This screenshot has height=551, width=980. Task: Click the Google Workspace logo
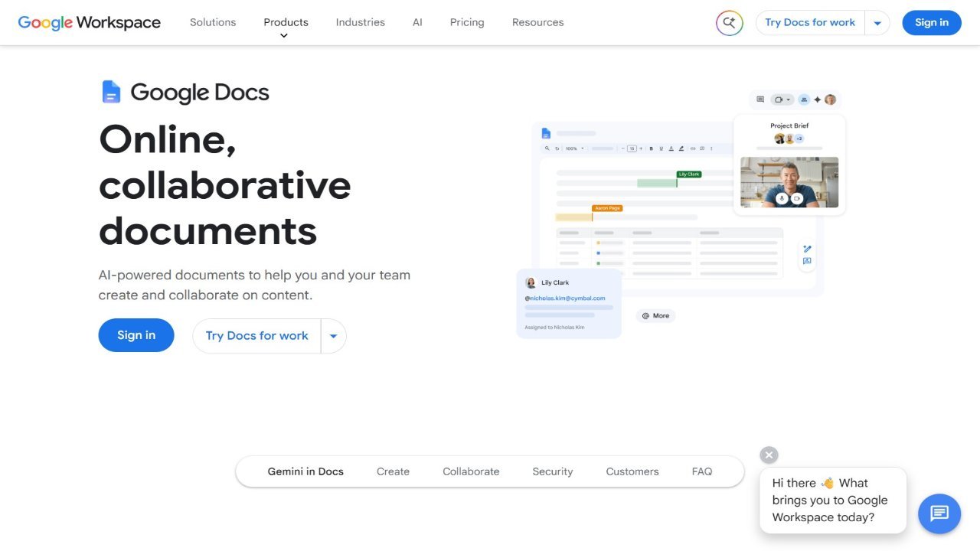pos(90,22)
